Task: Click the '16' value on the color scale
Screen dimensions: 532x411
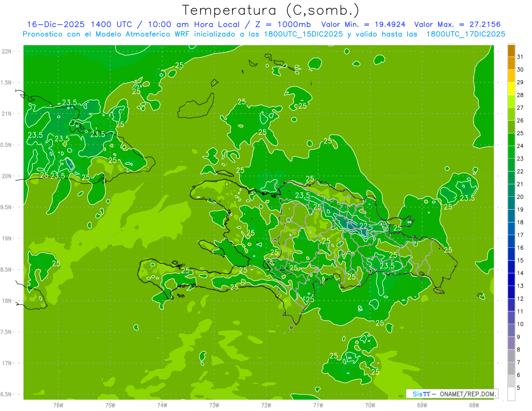Action: pyautogui.click(x=520, y=248)
